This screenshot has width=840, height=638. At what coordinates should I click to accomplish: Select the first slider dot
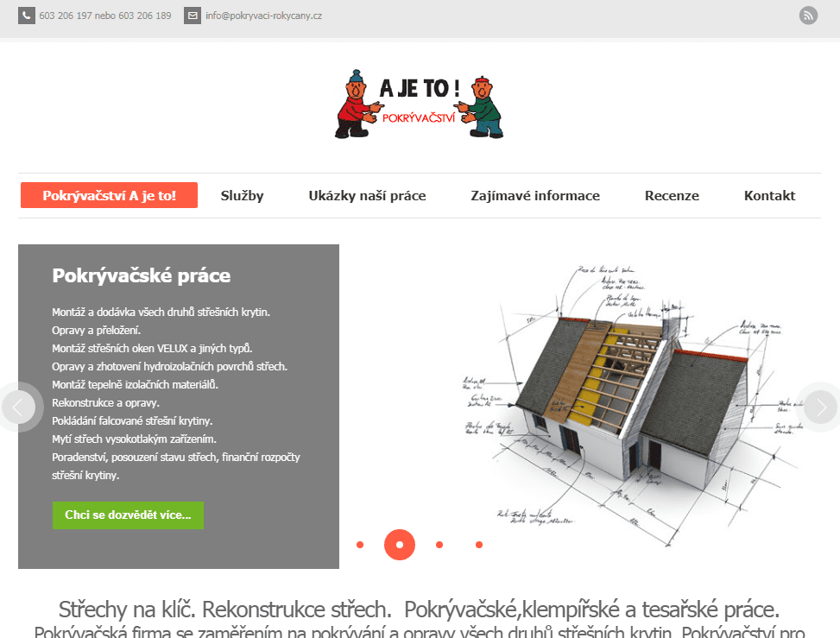pyautogui.click(x=360, y=545)
